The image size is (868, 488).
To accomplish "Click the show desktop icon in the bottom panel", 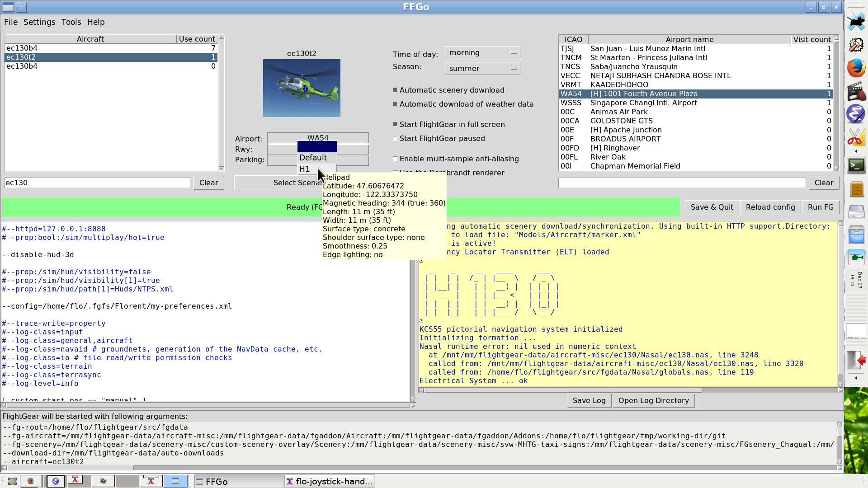I will tap(12, 481).
